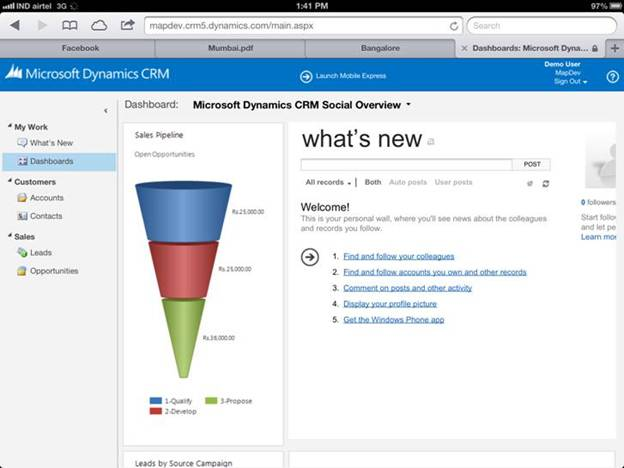
Task: Collapse the My Work section
Action: [x=10, y=126]
